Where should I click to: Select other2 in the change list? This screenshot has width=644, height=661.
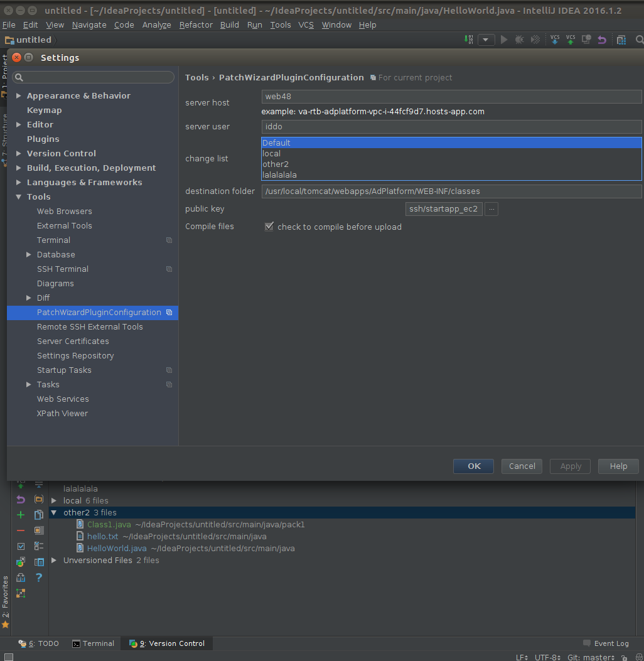pyautogui.click(x=451, y=164)
